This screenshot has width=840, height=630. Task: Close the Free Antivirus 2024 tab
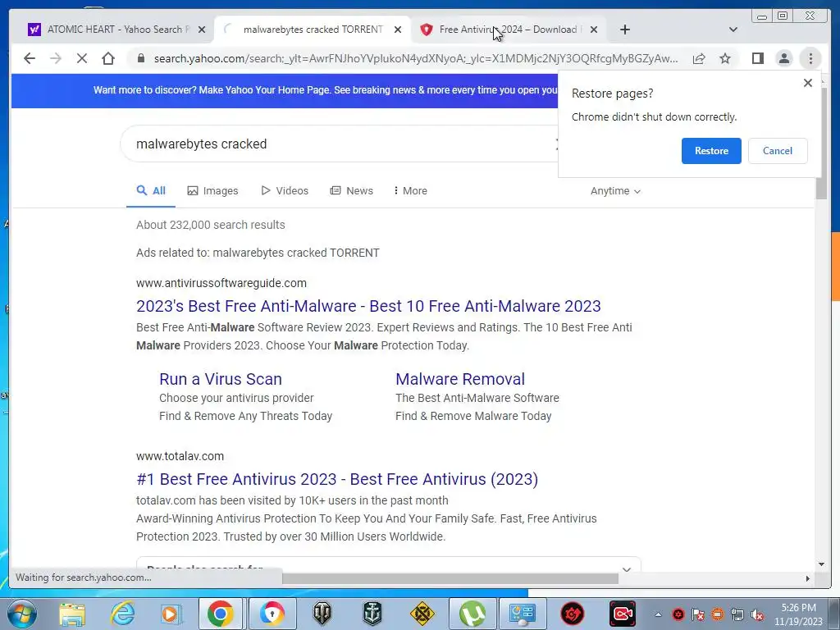[594, 30]
